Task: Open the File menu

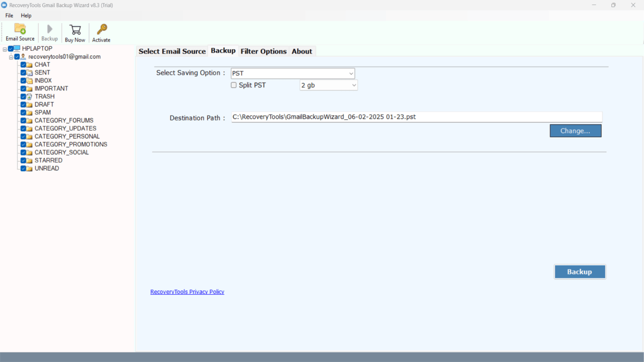Action: click(10, 16)
